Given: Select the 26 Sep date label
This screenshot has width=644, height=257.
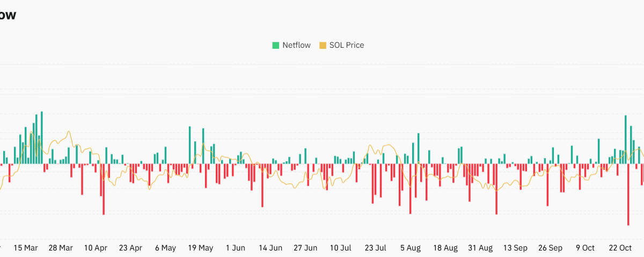Looking at the screenshot, I should point(550,248).
